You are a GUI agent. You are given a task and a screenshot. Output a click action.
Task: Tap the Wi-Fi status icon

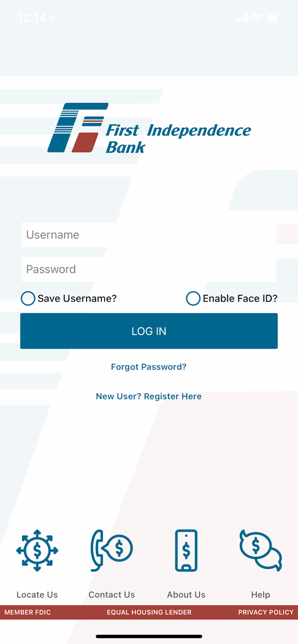(257, 18)
